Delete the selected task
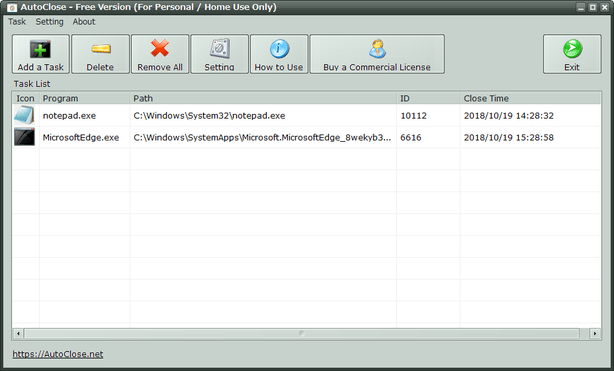Screen dimensions: 614x371 coord(100,54)
